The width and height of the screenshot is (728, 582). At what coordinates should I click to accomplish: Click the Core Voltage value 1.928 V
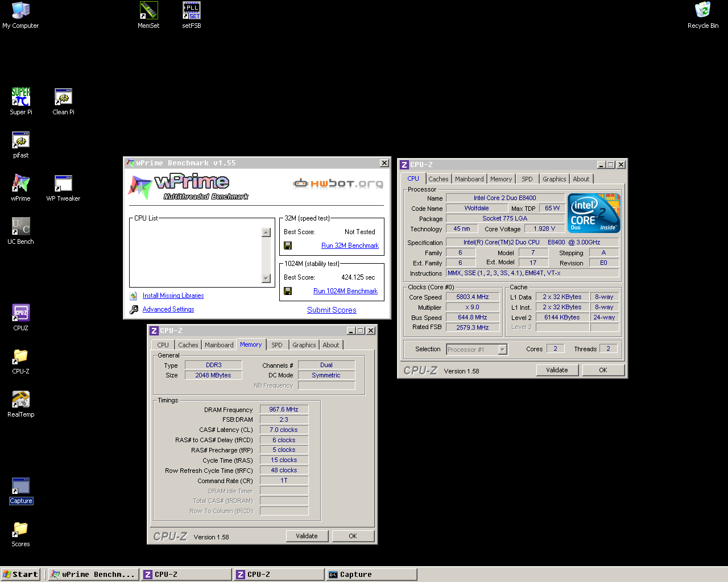[x=544, y=228]
